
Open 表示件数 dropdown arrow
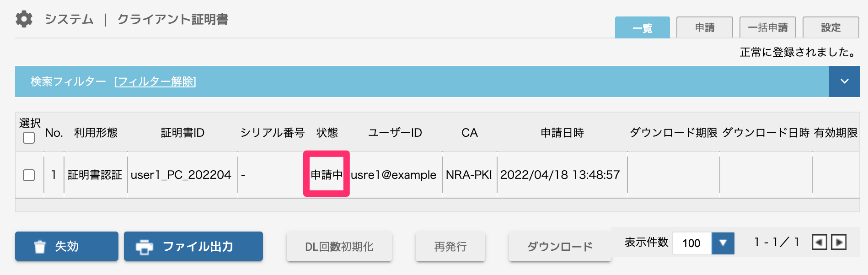(723, 243)
